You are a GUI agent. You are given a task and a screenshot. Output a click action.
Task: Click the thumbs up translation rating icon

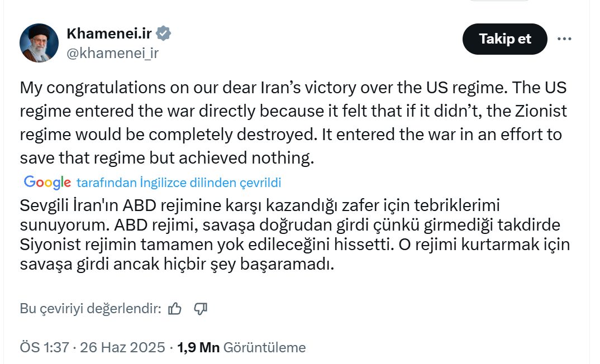pyautogui.click(x=175, y=308)
